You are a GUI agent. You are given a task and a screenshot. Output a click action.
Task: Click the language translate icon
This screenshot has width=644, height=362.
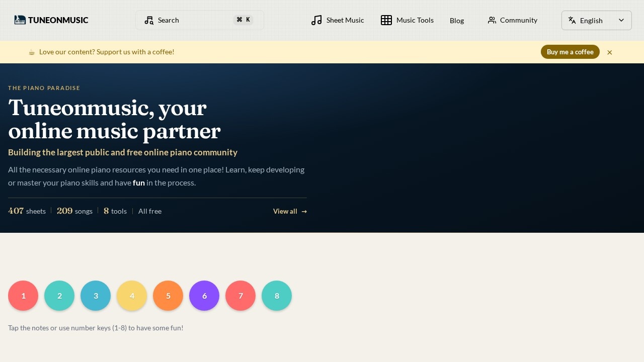[x=572, y=20]
